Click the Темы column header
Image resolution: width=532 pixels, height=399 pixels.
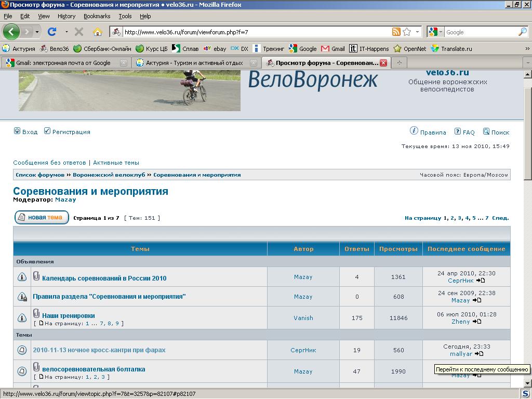[140, 249]
